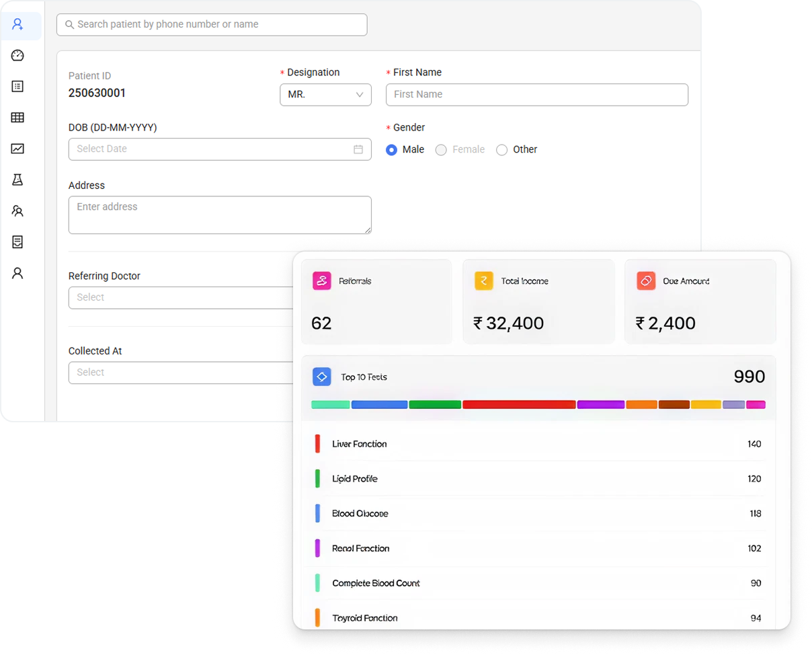Image resolution: width=812 pixels, height=655 pixels.
Task: Open the receipt icon in sidebar
Action: point(18,241)
